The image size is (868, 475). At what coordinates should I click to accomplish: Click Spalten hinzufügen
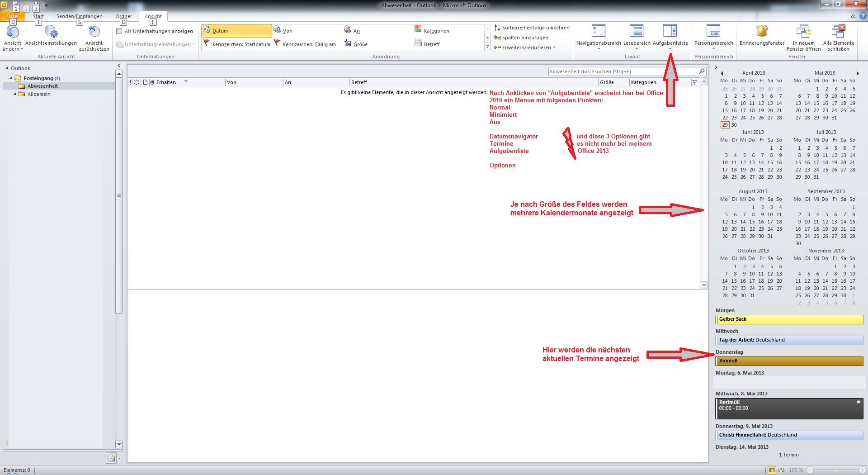[x=521, y=38]
